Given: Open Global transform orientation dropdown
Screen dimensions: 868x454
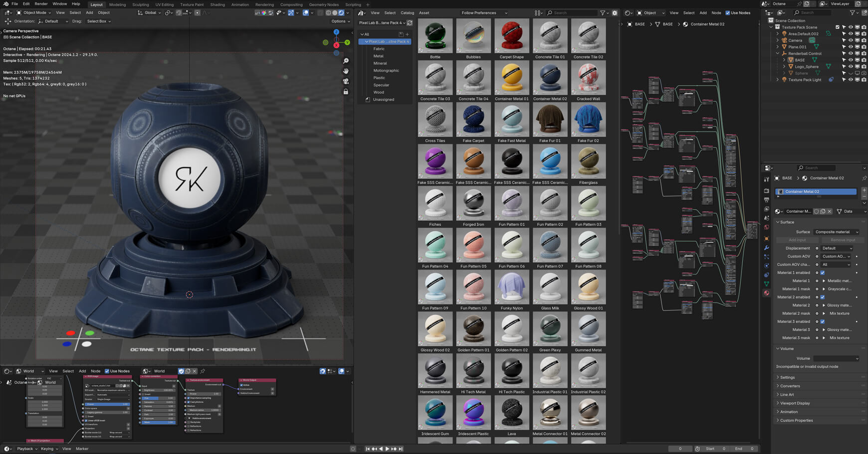Looking at the screenshot, I should tap(149, 12).
